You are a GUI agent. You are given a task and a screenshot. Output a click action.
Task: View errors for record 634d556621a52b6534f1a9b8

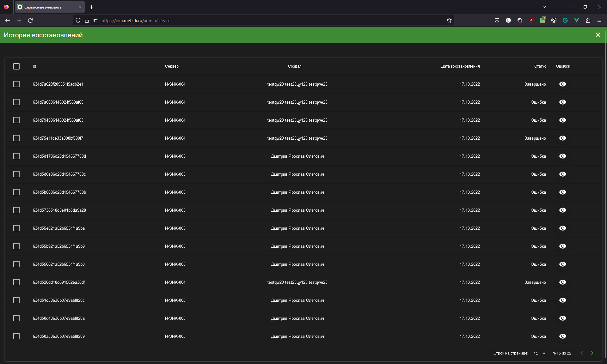coord(563,264)
